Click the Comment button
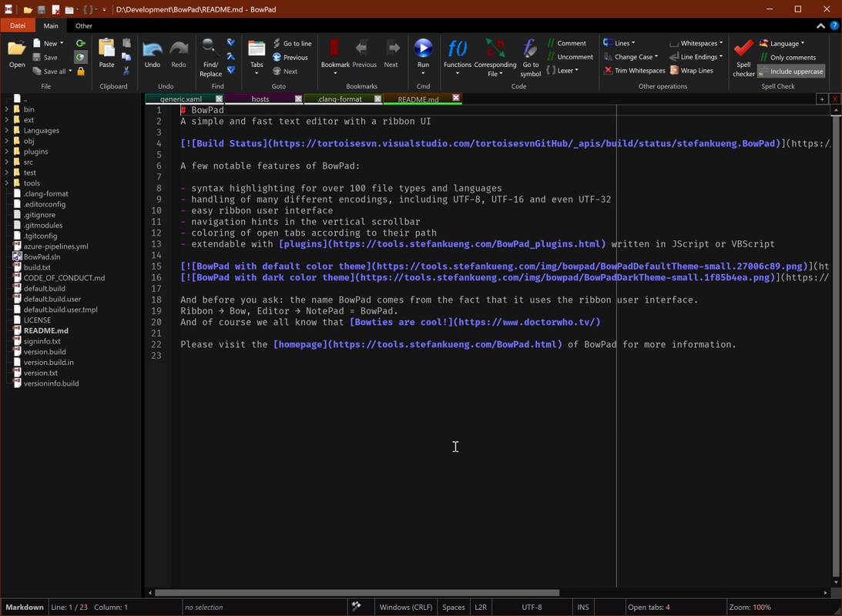The height and width of the screenshot is (616, 842). (566, 44)
